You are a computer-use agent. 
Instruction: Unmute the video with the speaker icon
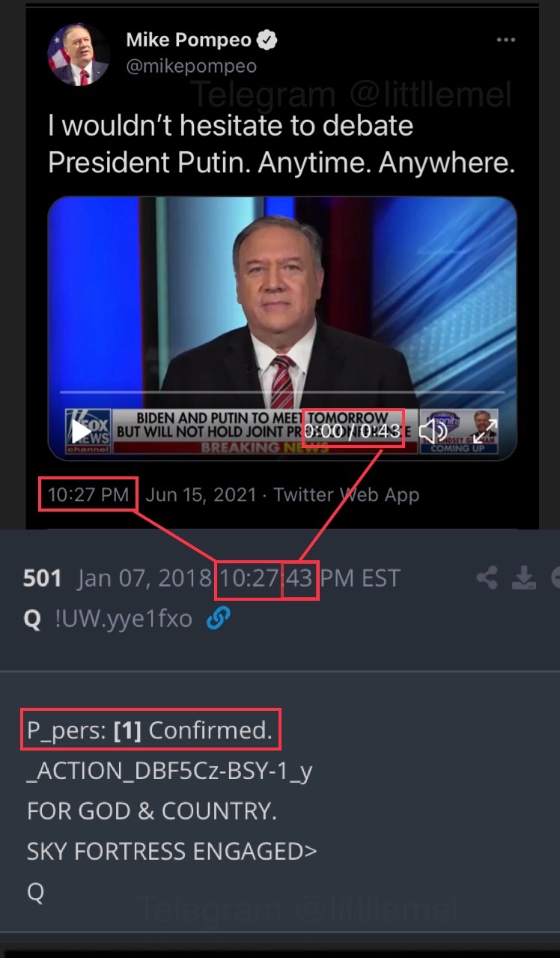pyautogui.click(x=433, y=431)
